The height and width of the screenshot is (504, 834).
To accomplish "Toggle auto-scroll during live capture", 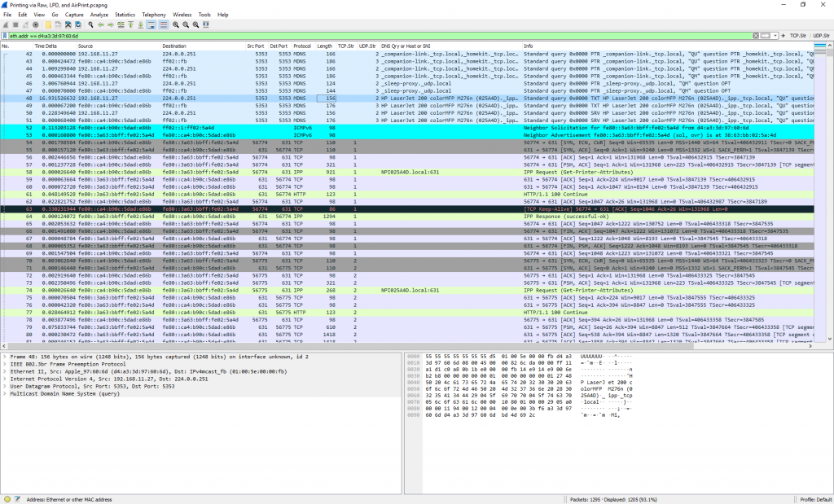I will pyautogui.click(x=151, y=25).
